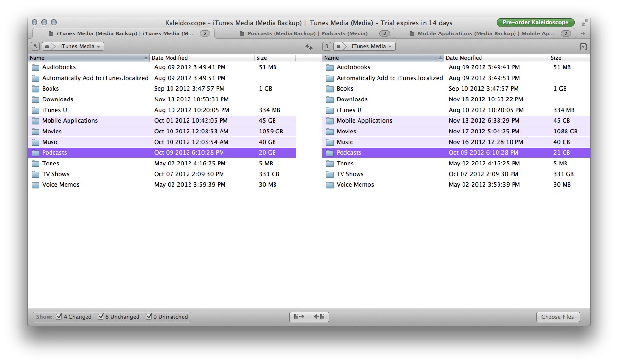Copy selected item from B to A

click(x=319, y=317)
